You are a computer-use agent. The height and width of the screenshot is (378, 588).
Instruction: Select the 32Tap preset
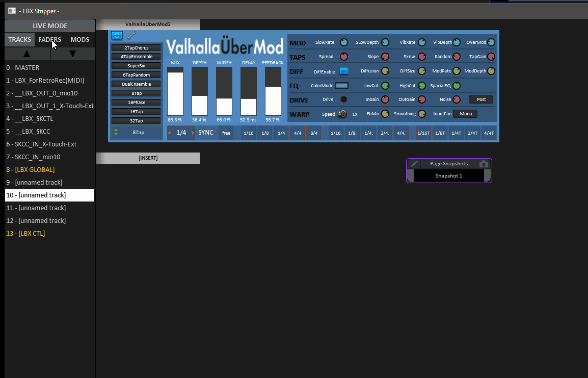coord(136,121)
